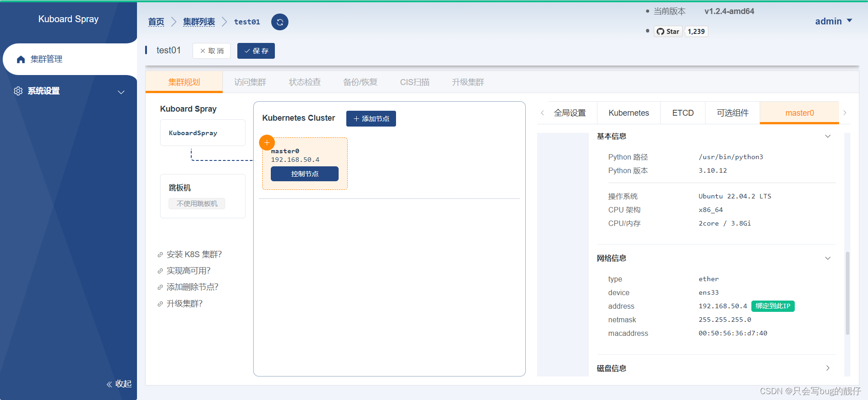Click the Ubuntu 22.04.2 LTS value
Viewport: 868px width, 400px height.
735,196
